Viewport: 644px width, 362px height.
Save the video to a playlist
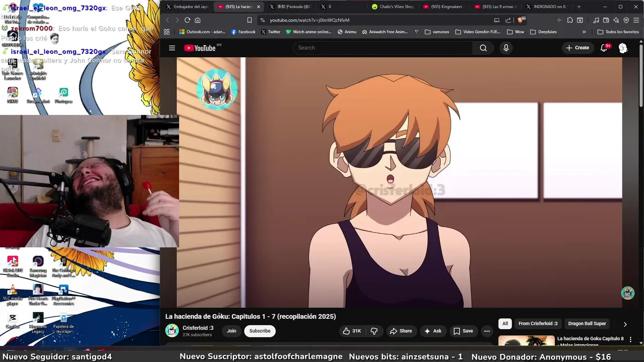(x=463, y=331)
